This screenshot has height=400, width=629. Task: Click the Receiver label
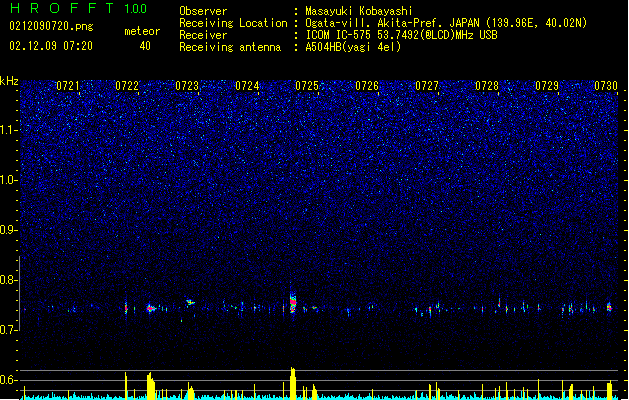coord(203,35)
